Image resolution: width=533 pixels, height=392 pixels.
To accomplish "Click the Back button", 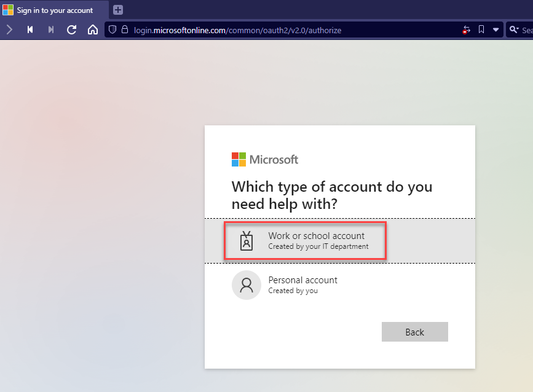I will tap(415, 332).
